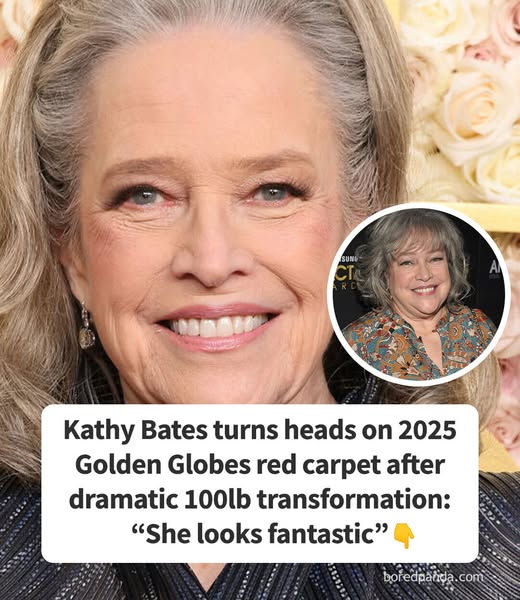This screenshot has height=600, width=520.
Task: Click the partial Samsung logo in inset
Action: (x=346, y=259)
